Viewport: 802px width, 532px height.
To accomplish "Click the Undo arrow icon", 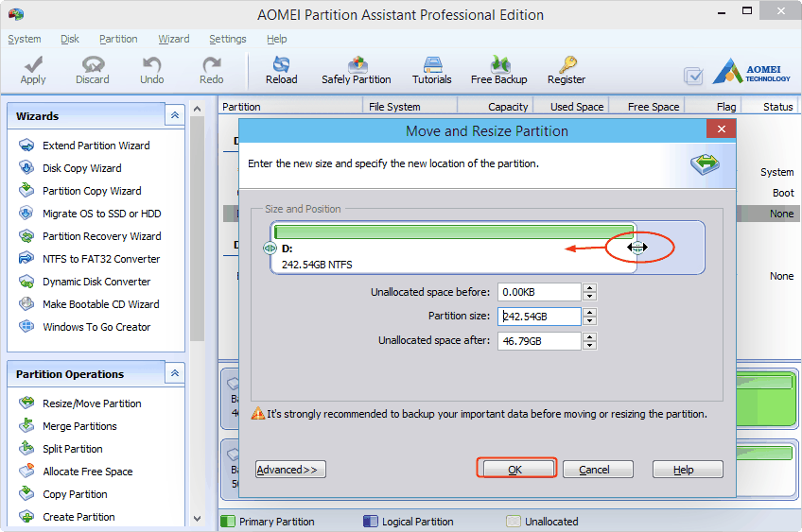I will pyautogui.click(x=152, y=64).
